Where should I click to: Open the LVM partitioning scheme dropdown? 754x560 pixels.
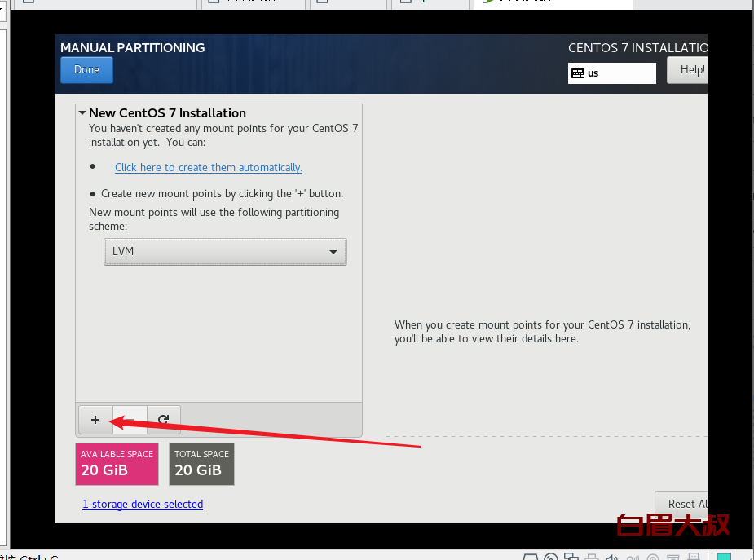[x=225, y=251]
